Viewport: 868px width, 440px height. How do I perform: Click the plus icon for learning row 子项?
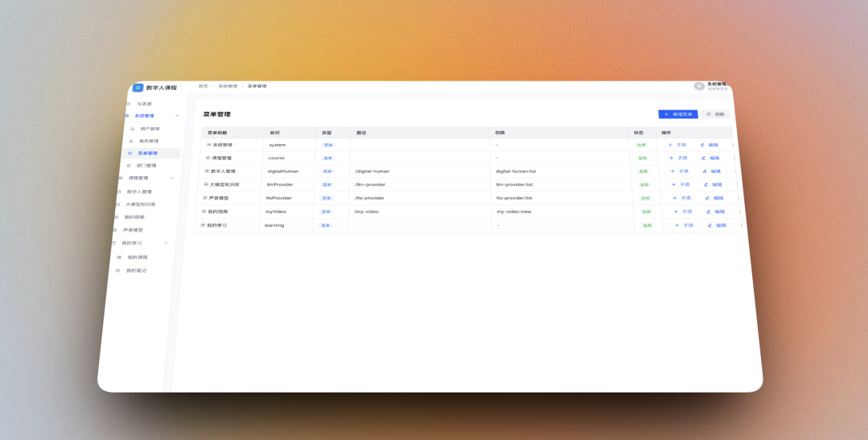[677, 225]
